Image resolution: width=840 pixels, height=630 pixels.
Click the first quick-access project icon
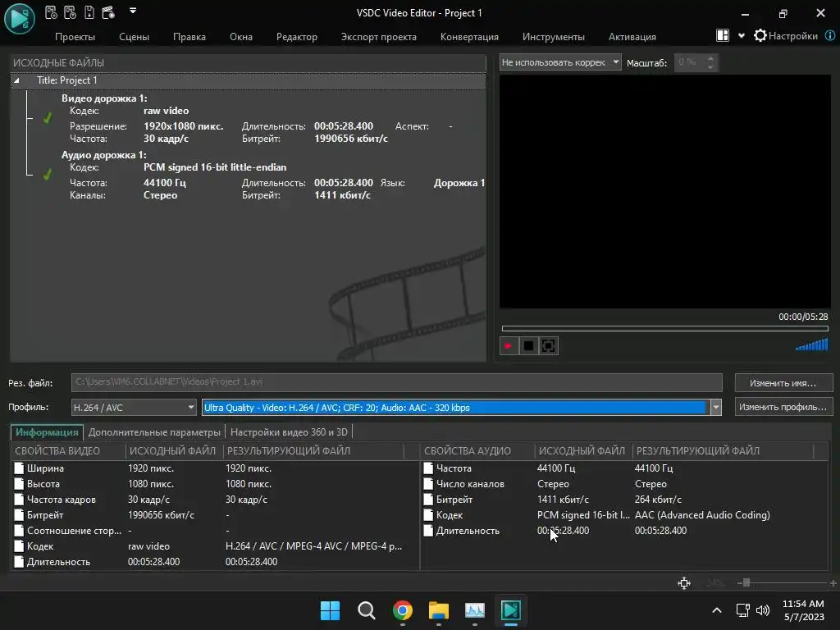pos(51,11)
